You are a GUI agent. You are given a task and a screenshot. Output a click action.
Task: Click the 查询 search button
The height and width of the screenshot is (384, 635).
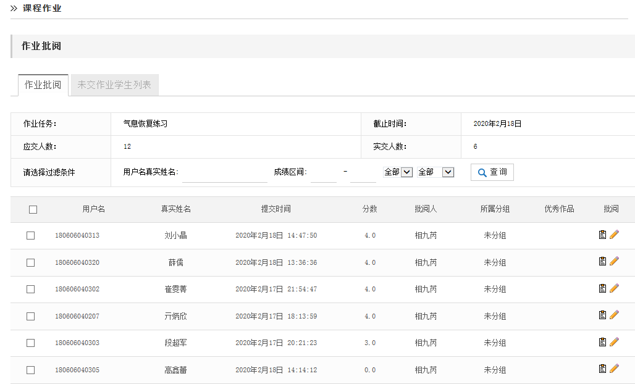click(492, 172)
